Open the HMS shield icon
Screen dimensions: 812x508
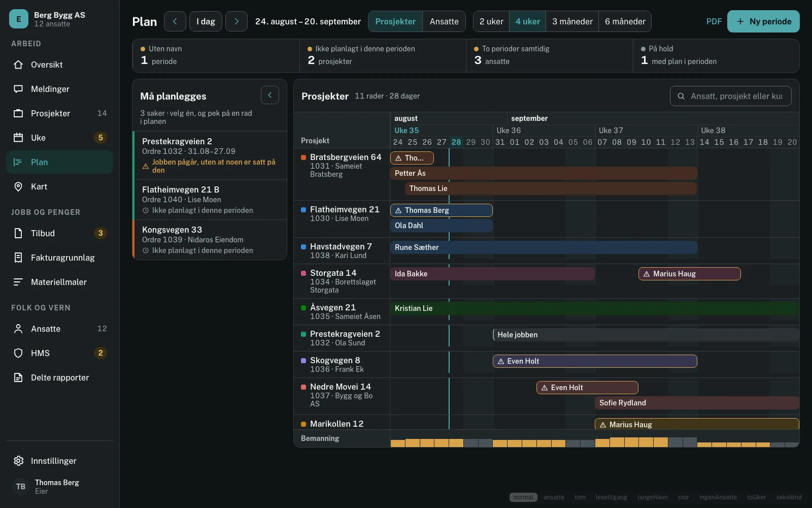click(18, 353)
